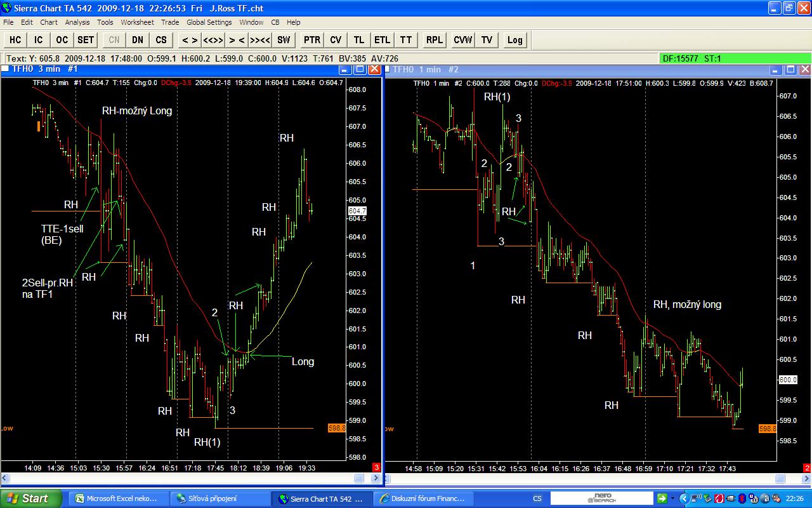This screenshot has height=508, width=812.
Task: Open the Chart menu
Action: (49, 22)
